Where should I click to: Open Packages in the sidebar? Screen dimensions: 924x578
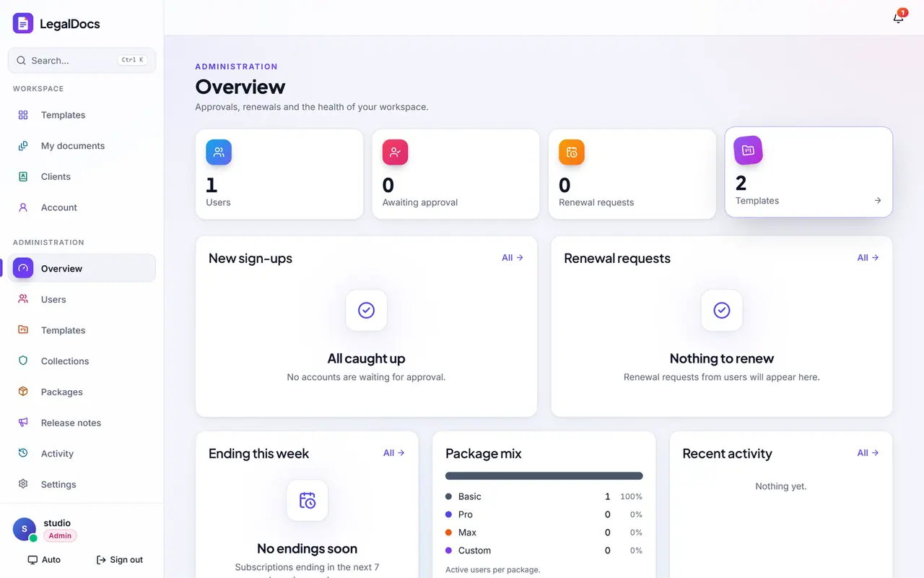tap(82, 392)
